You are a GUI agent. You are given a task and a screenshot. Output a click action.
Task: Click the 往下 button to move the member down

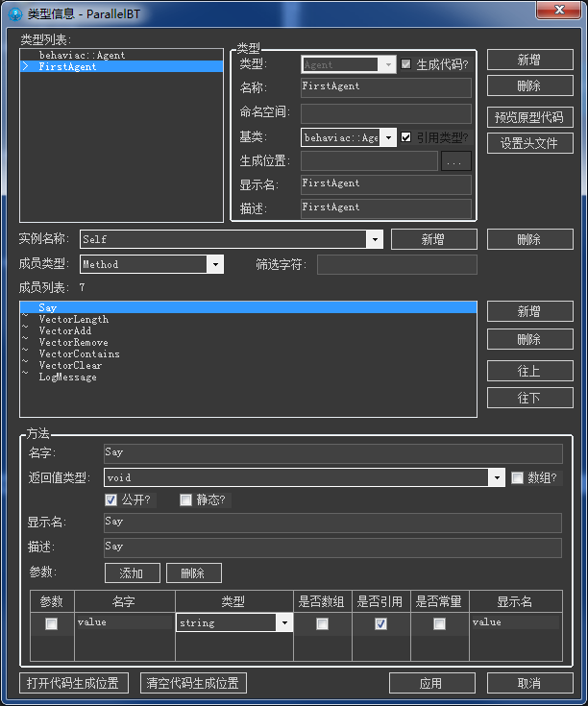[x=529, y=398]
